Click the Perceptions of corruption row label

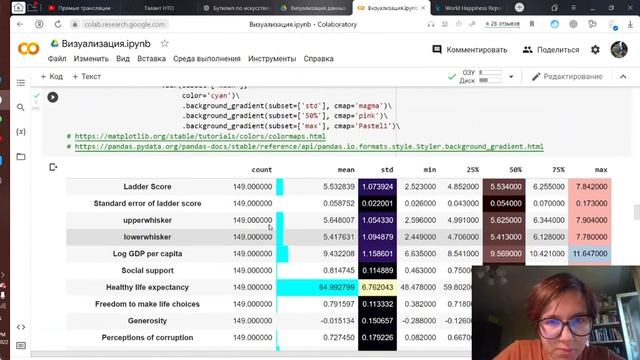(x=147, y=338)
